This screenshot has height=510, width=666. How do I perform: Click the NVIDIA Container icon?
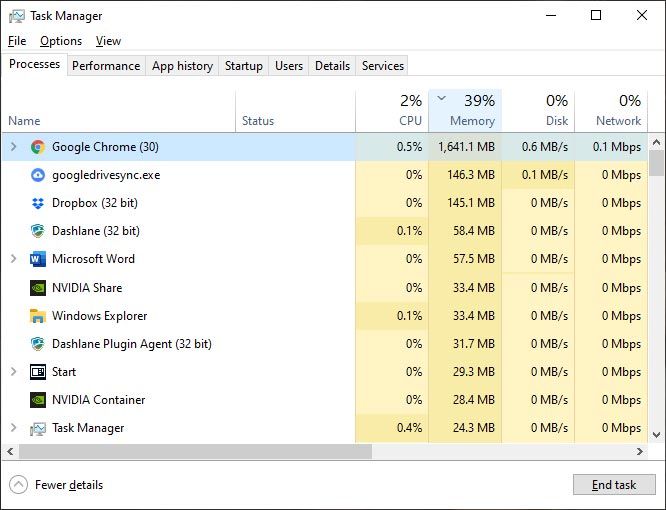pos(38,400)
